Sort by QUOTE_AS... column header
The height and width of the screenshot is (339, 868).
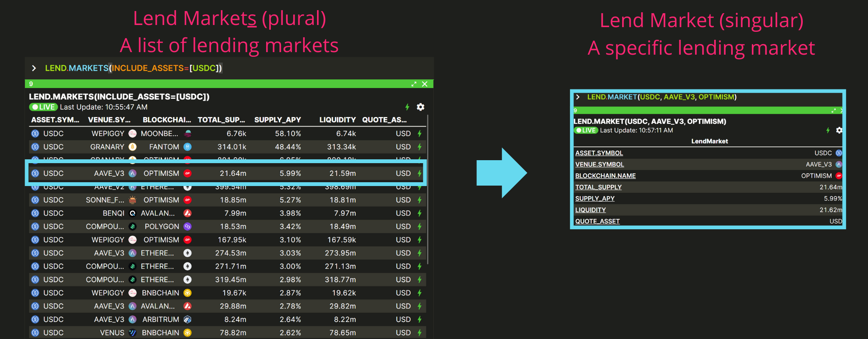(x=384, y=120)
